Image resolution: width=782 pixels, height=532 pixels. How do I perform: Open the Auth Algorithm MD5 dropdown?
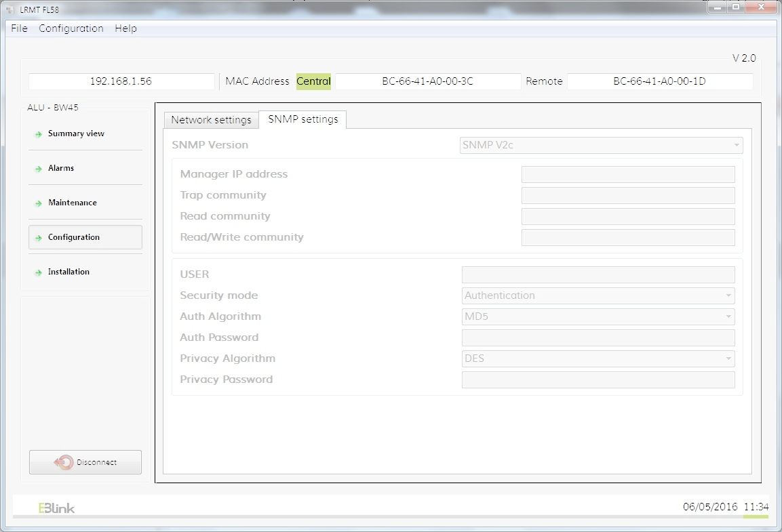click(598, 316)
